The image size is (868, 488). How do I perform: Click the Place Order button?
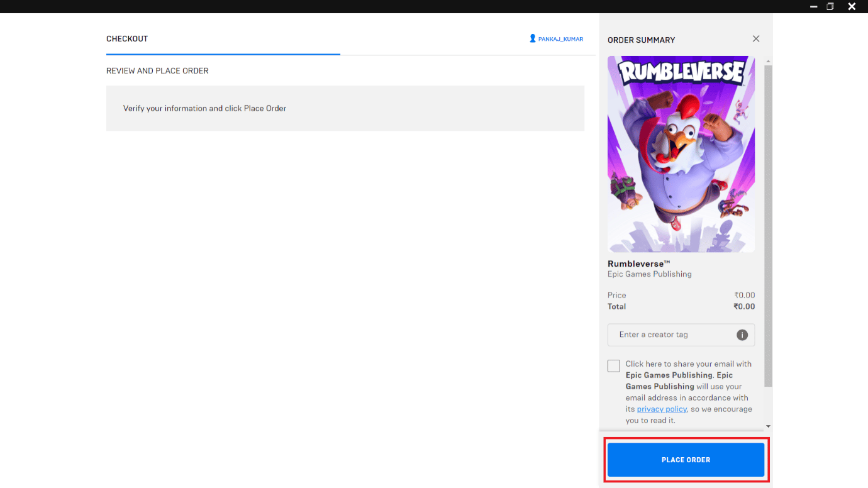686,460
